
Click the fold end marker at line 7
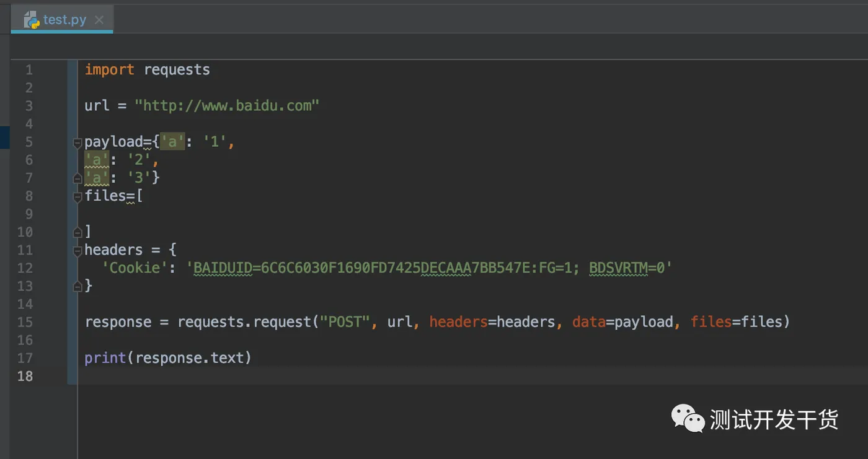point(77,179)
